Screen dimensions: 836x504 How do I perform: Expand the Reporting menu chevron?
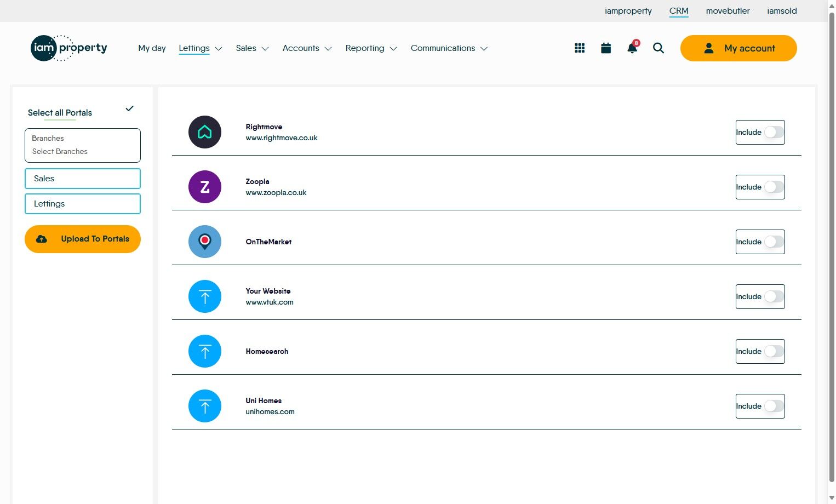393,49
